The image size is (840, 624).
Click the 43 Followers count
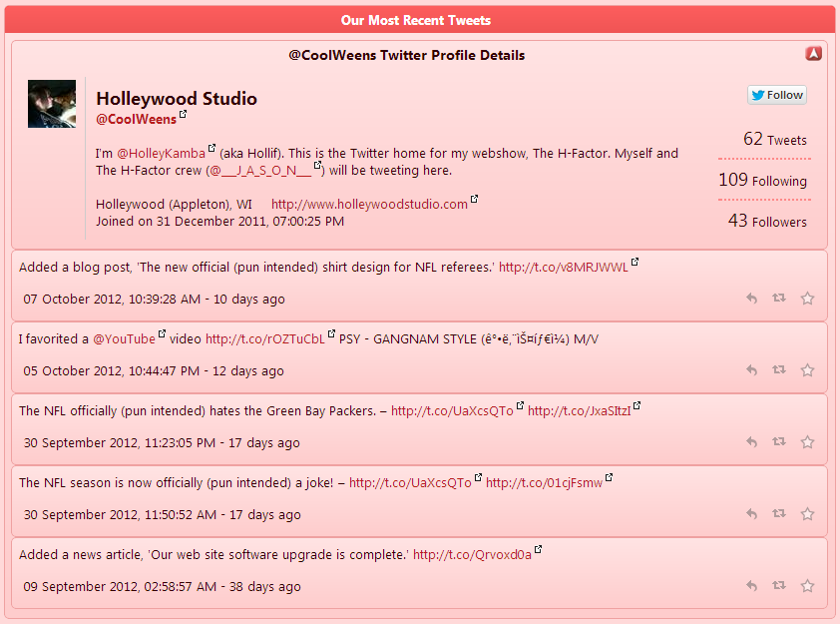point(767,221)
